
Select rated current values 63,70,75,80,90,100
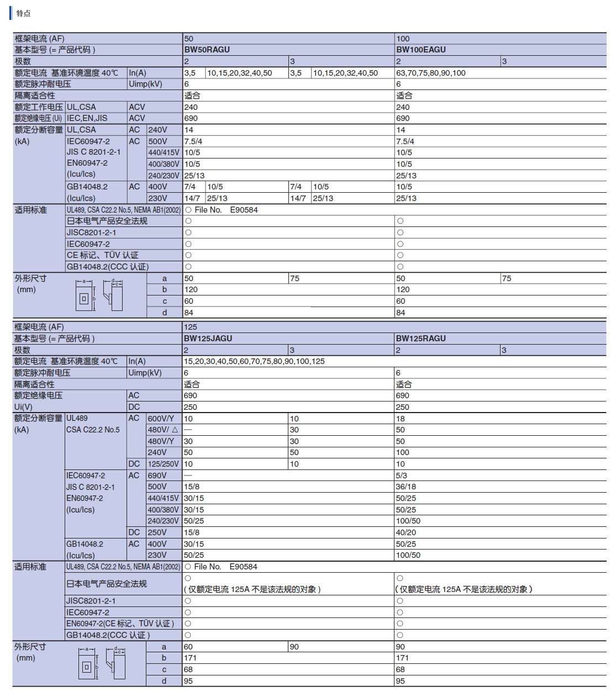[x=431, y=73]
